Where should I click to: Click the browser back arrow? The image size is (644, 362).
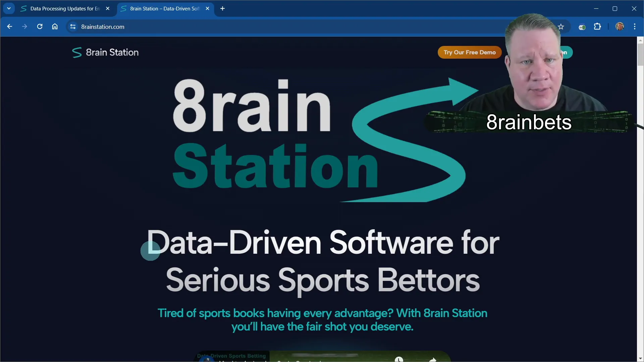click(x=9, y=26)
